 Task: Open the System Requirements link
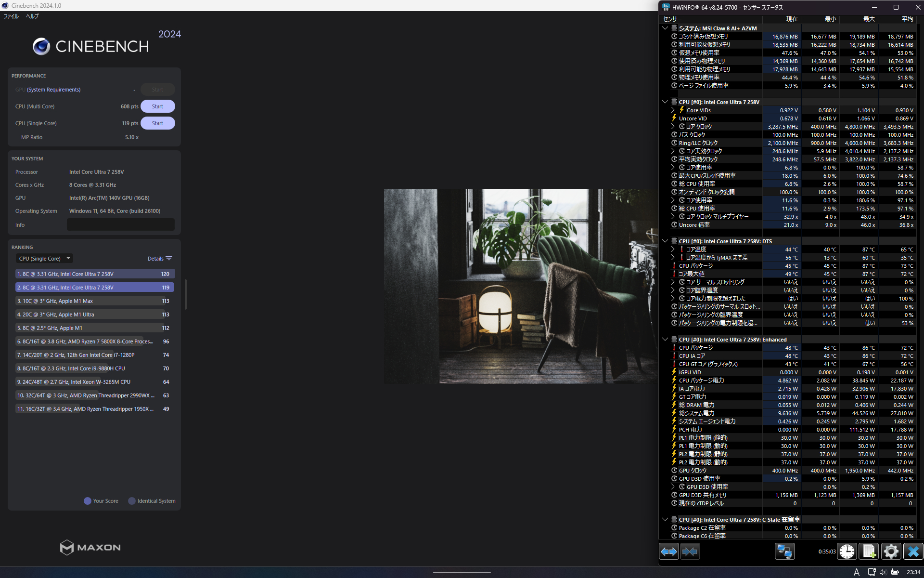point(53,90)
